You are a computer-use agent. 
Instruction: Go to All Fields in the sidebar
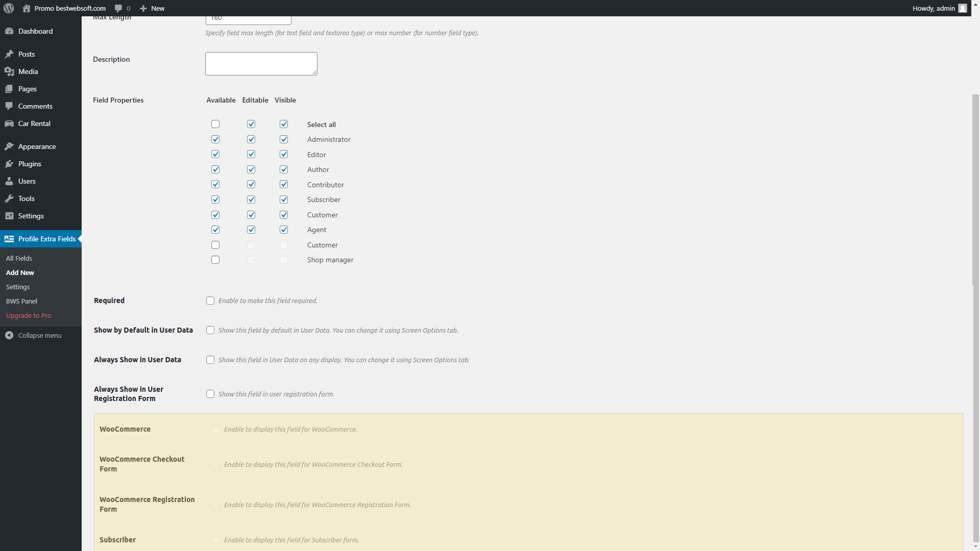click(x=19, y=258)
